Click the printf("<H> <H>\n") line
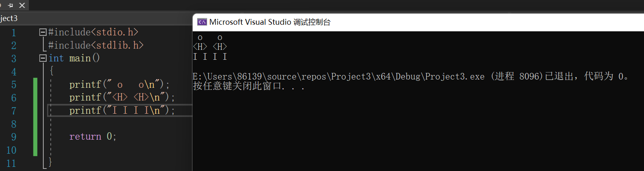 coord(122,98)
